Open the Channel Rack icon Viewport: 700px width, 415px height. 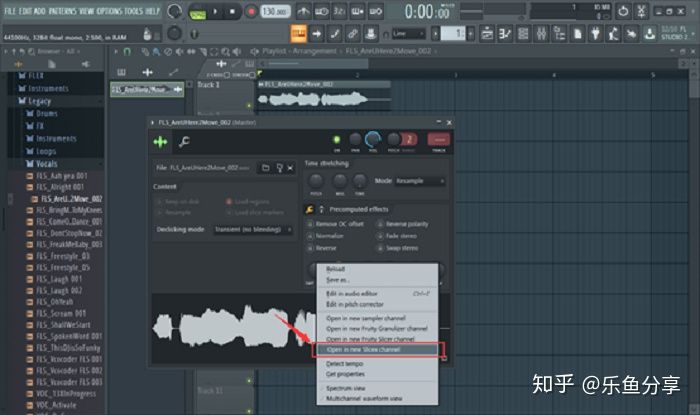(523, 33)
